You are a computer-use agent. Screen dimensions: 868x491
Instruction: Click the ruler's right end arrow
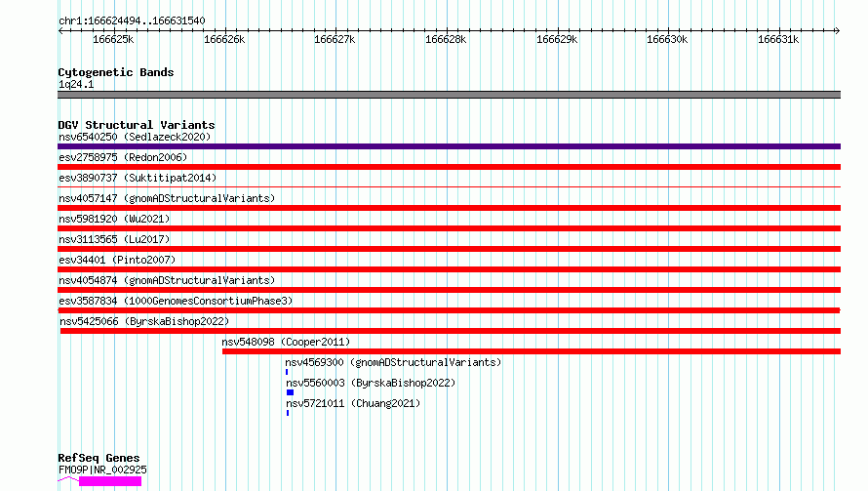coord(837,30)
